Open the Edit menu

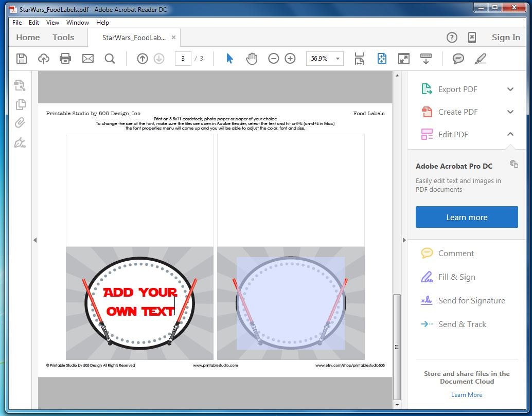pos(34,23)
